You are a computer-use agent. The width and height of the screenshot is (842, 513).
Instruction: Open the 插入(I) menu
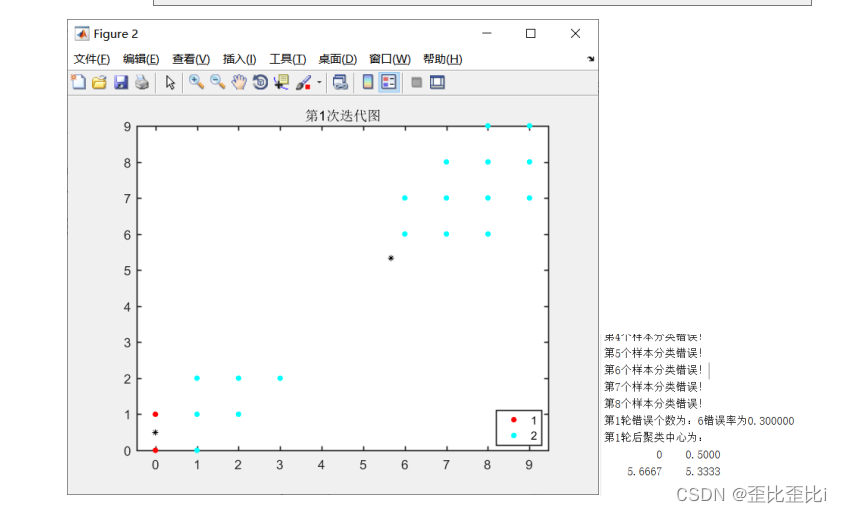[239, 59]
